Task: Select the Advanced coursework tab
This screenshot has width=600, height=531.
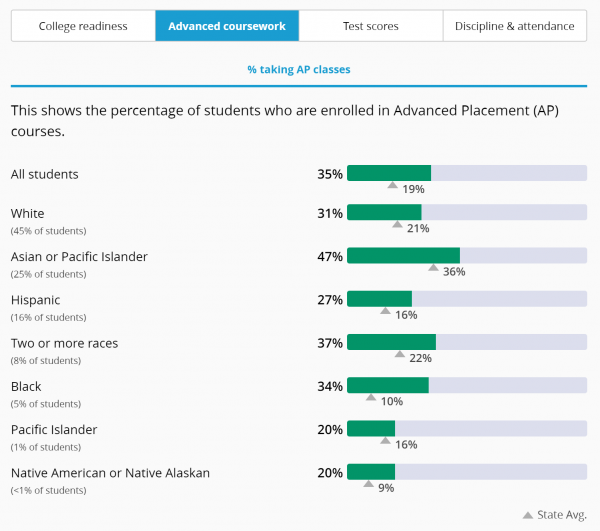Action: (x=227, y=26)
